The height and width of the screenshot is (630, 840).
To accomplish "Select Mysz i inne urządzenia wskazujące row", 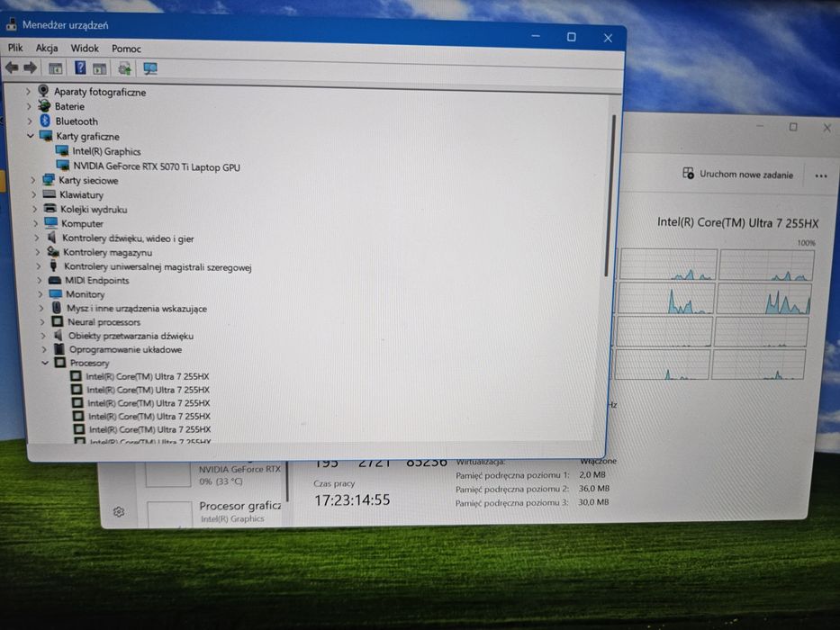I will (137, 309).
